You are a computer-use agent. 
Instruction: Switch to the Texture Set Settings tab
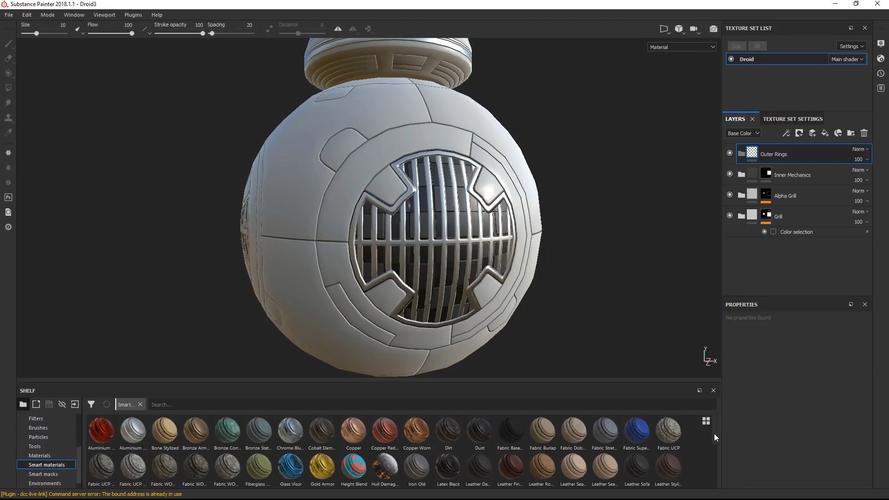[792, 119]
